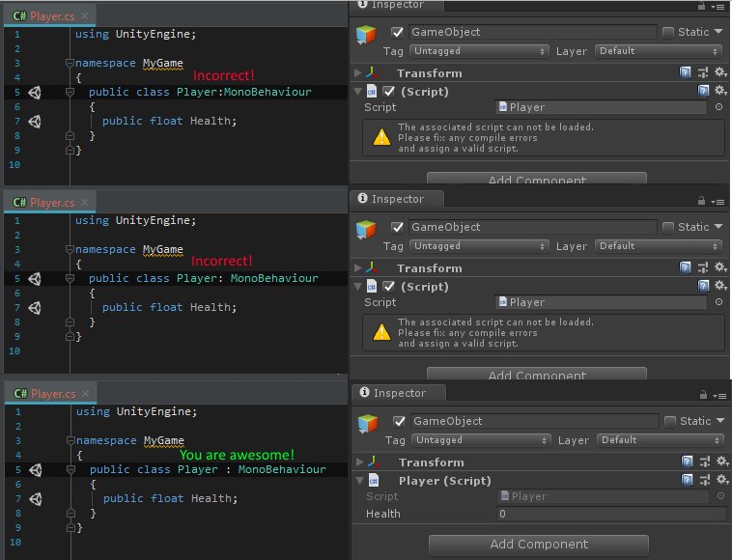Lock the bottom Inspector with the padlock

[703, 395]
